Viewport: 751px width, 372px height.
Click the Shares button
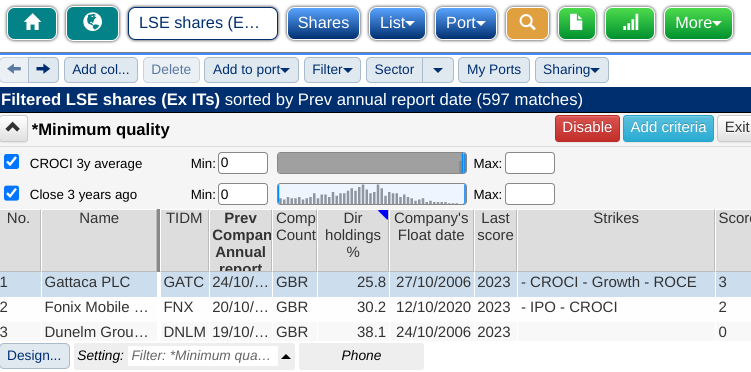(x=323, y=23)
